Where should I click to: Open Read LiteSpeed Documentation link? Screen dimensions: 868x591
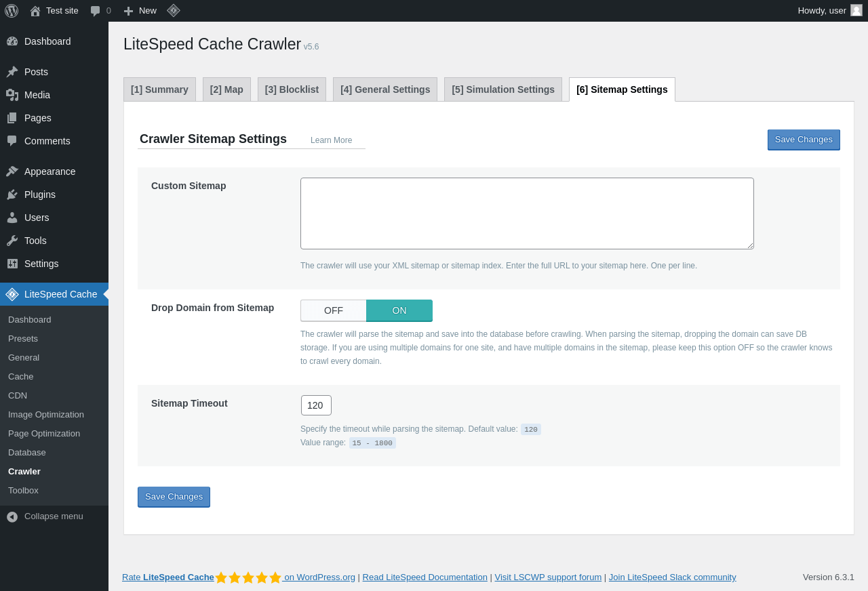pos(425,577)
